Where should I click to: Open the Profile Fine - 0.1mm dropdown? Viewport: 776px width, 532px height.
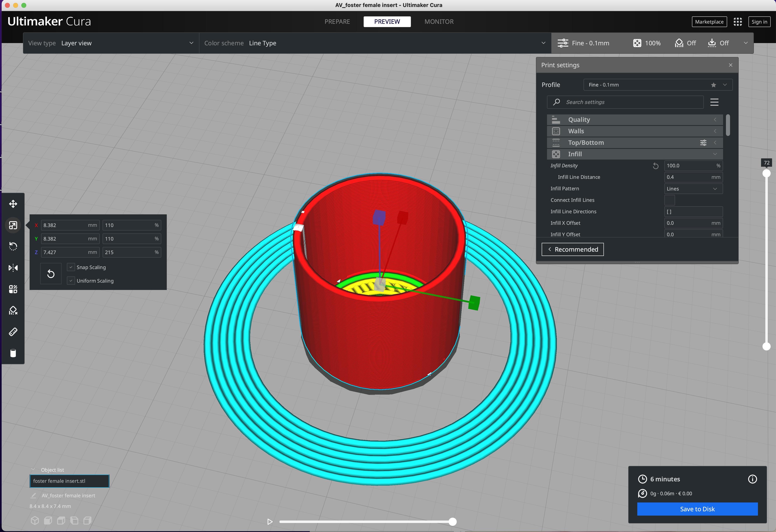(658, 85)
